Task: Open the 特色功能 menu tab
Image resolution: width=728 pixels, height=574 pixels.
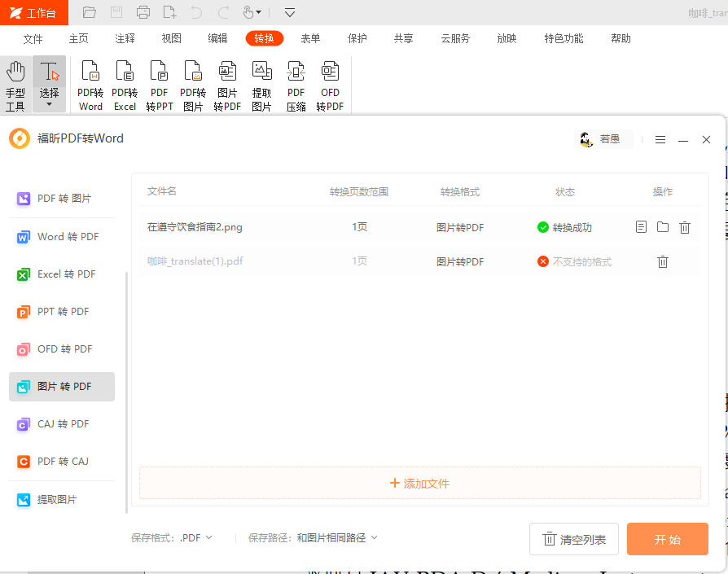Action: pyautogui.click(x=563, y=37)
